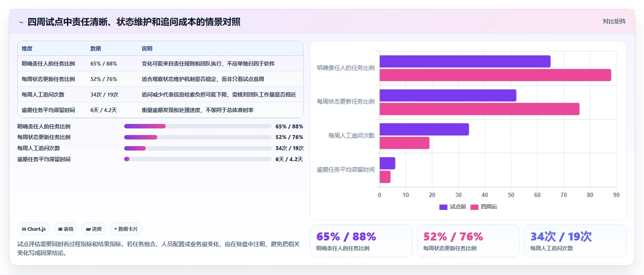This screenshot has width=644, height=275.
Task: Click the note starting 追问减少代表信息检索
Action: point(219,94)
